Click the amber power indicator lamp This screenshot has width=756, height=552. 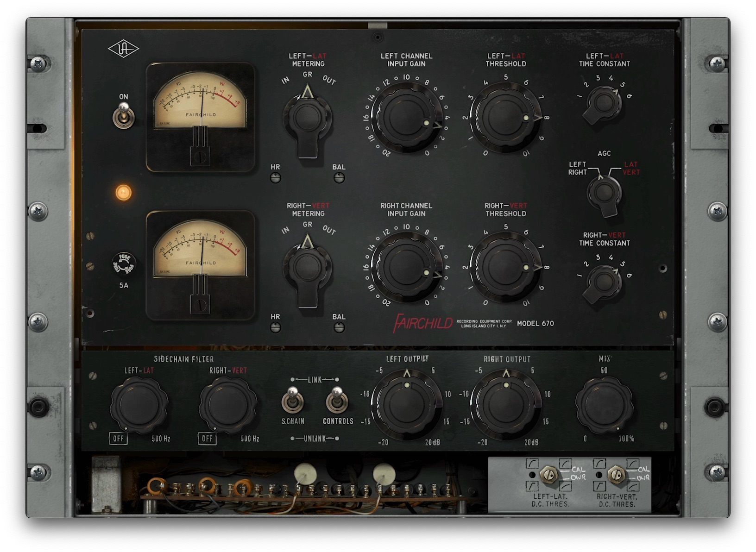(x=124, y=192)
